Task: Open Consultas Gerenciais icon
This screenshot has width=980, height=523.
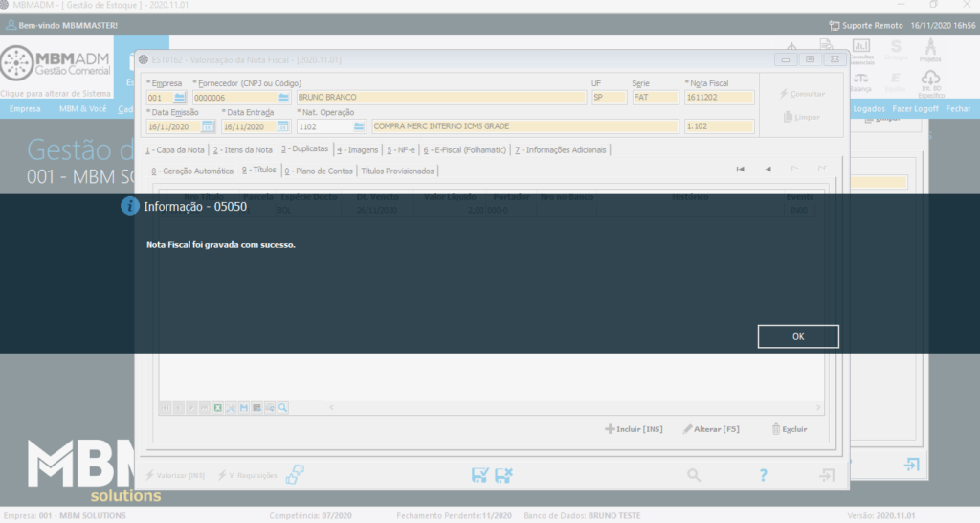Action: click(x=861, y=52)
